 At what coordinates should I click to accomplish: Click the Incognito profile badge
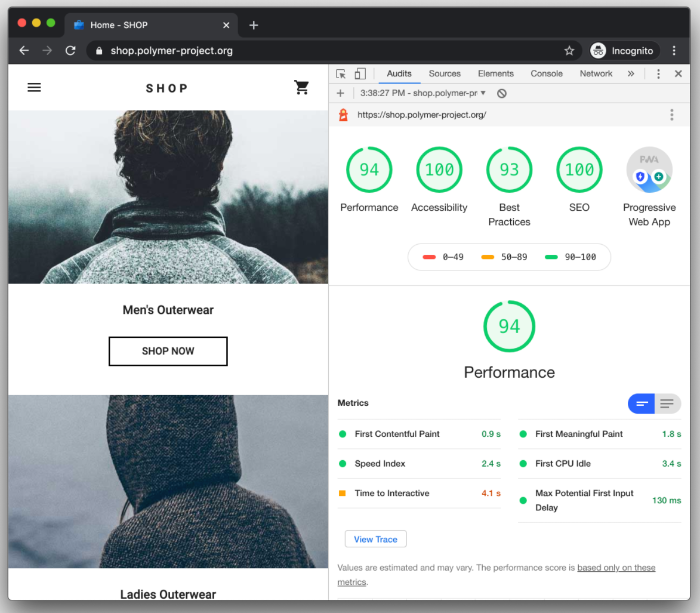pos(622,50)
